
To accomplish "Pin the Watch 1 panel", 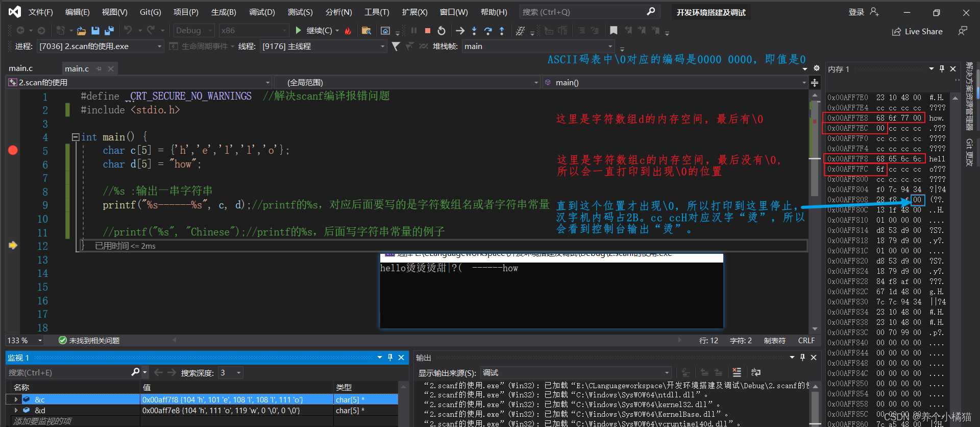I will [390, 358].
